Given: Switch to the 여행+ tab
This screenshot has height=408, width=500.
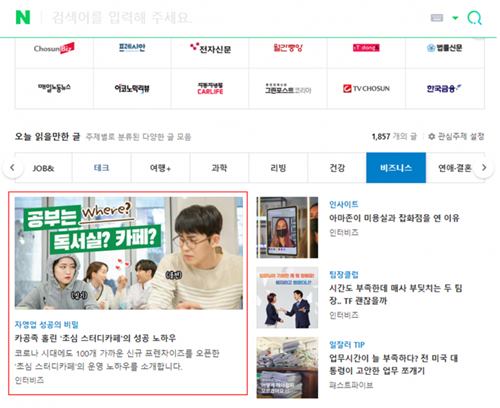Looking at the screenshot, I should 160,168.
